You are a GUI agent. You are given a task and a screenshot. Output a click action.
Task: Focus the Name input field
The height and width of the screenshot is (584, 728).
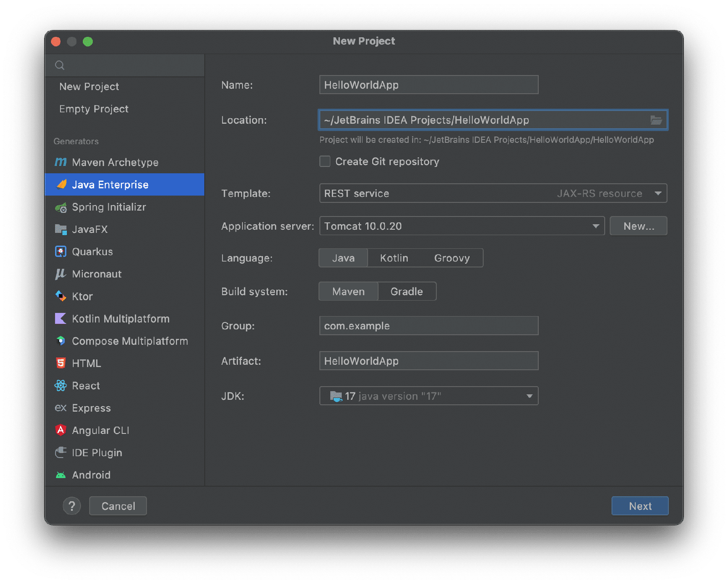click(x=429, y=85)
